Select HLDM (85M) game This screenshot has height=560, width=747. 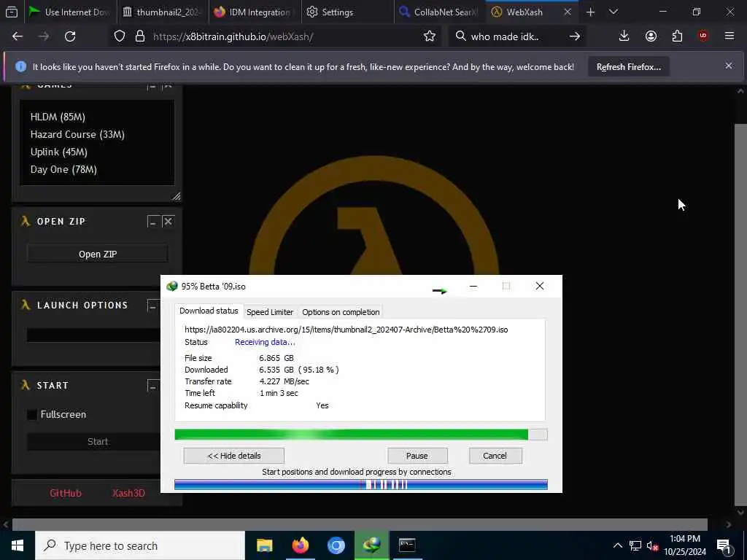click(58, 117)
